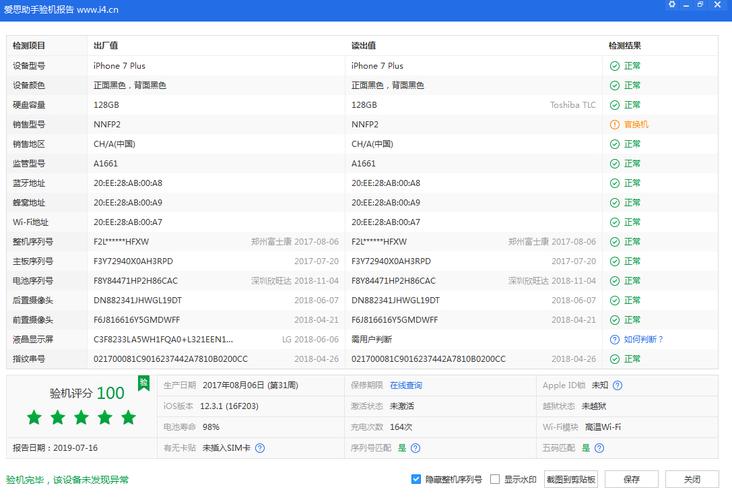This screenshot has height=500, width=732.
Task: Enable the 显示水印 checkbox
Action: point(495,479)
